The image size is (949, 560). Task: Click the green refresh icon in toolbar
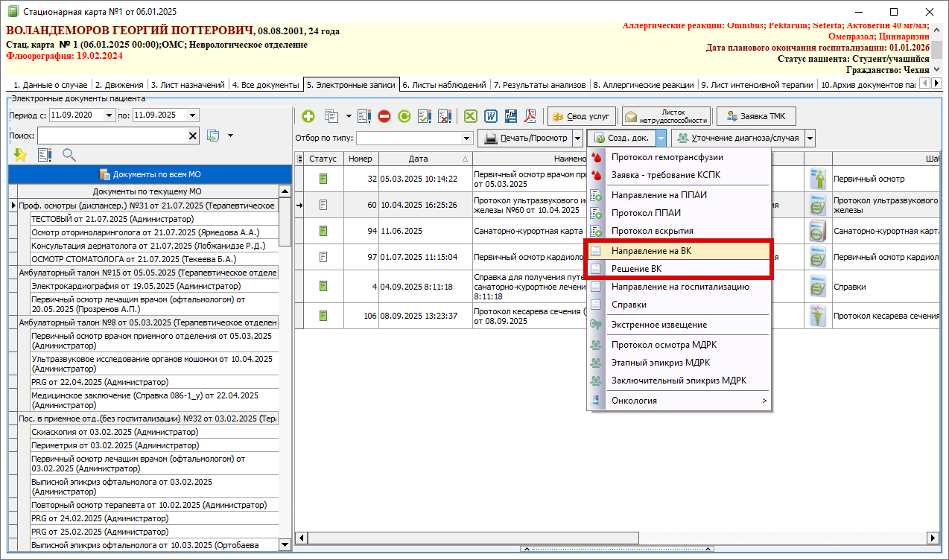tap(404, 116)
